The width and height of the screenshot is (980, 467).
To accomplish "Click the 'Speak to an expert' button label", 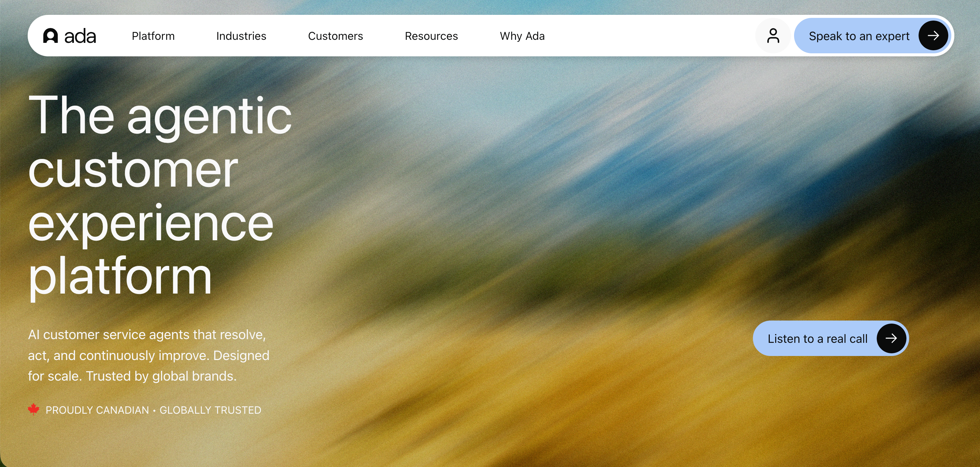I will coord(859,36).
